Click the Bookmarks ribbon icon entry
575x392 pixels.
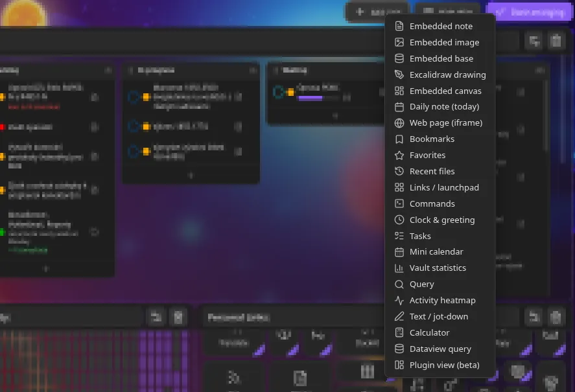click(x=399, y=139)
